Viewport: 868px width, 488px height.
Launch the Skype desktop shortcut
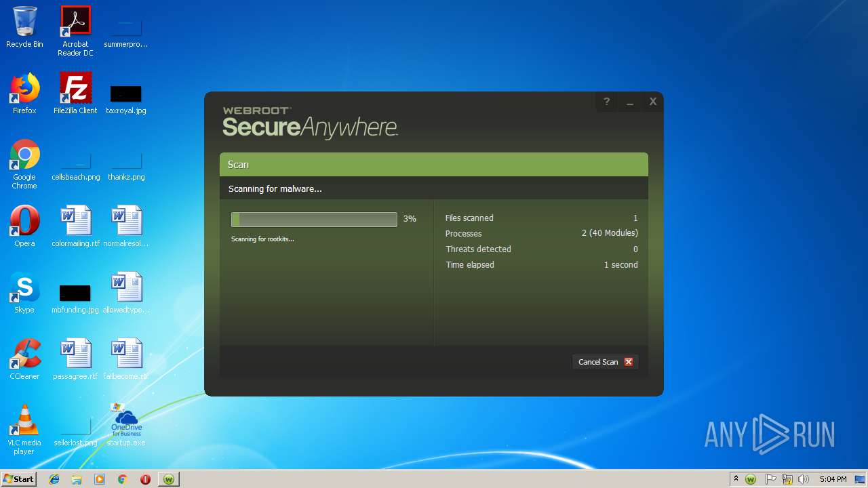(24, 293)
